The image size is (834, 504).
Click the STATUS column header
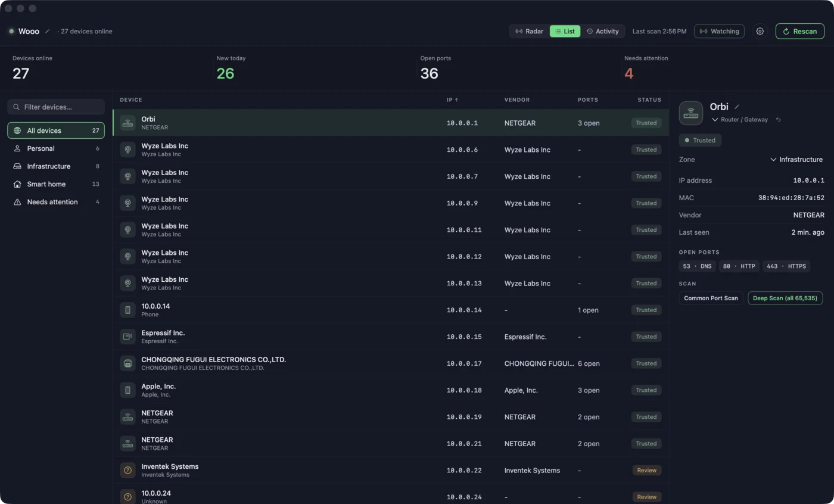pos(649,100)
